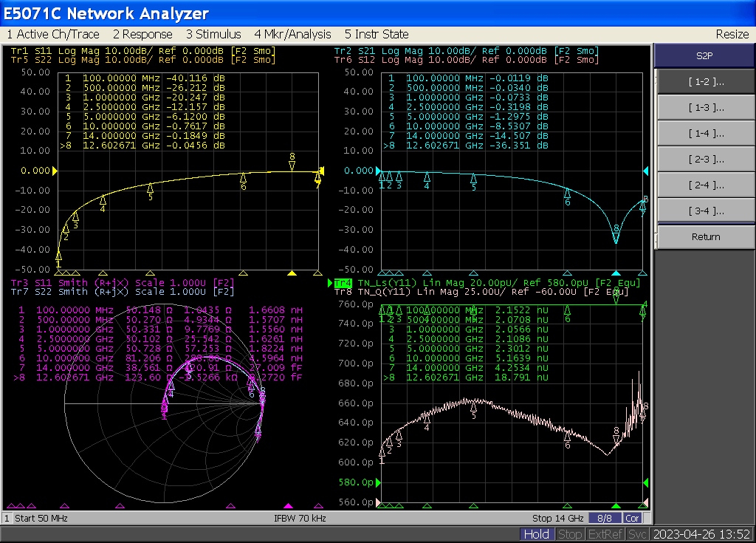Image resolution: width=756 pixels, height=543 pixels.
Task: Click the Tr1 marker 8 readout 12.602671 GHz -0.0456 dB
Action: 142,146
